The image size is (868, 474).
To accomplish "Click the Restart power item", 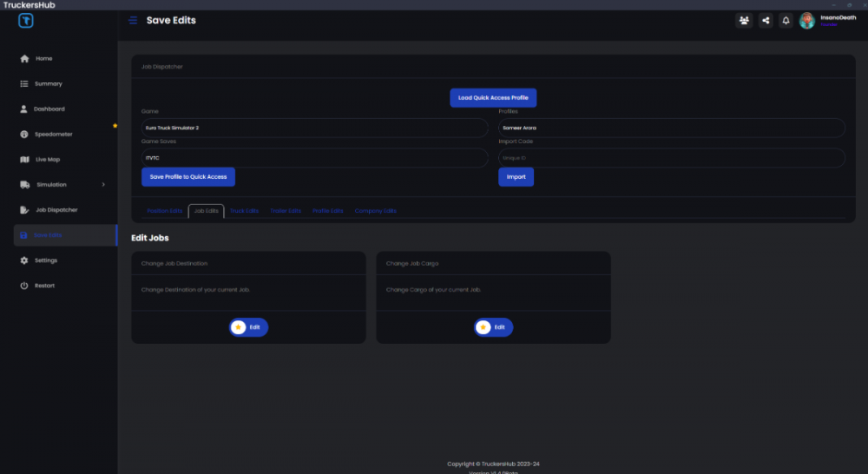I will pyautogui.click(x=44, y=286).
